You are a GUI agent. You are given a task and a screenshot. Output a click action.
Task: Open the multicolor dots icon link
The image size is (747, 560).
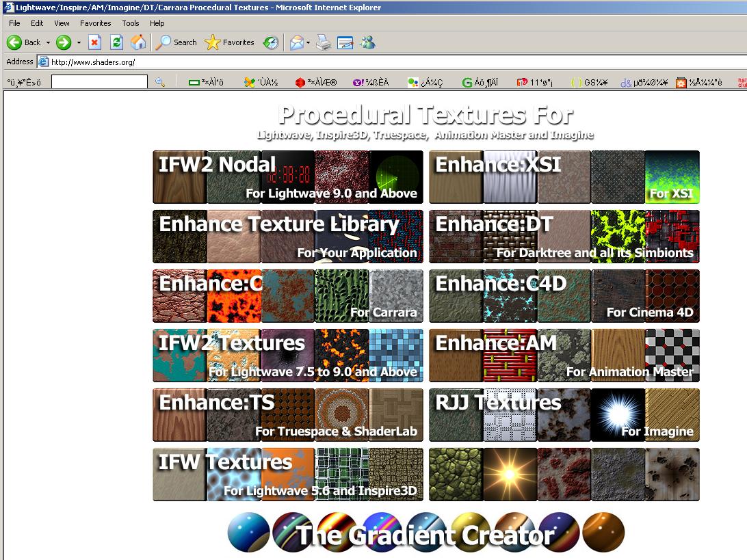pos(425,82)
